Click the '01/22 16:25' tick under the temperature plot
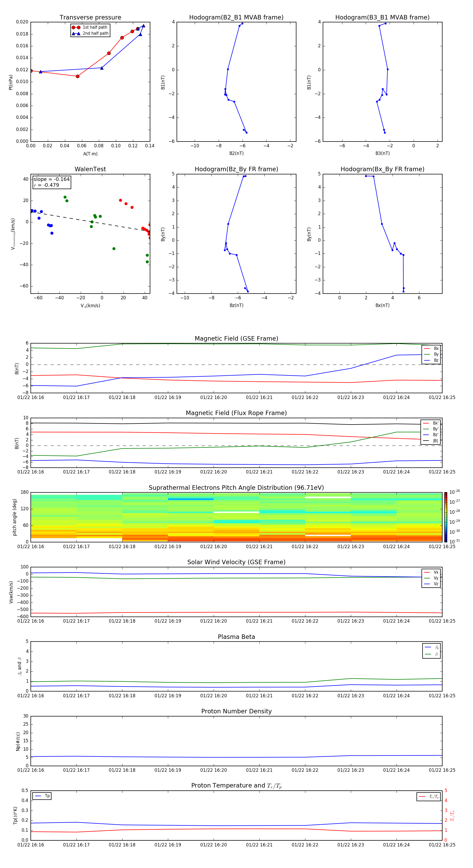The image size is (473, 868). point(442,845)
